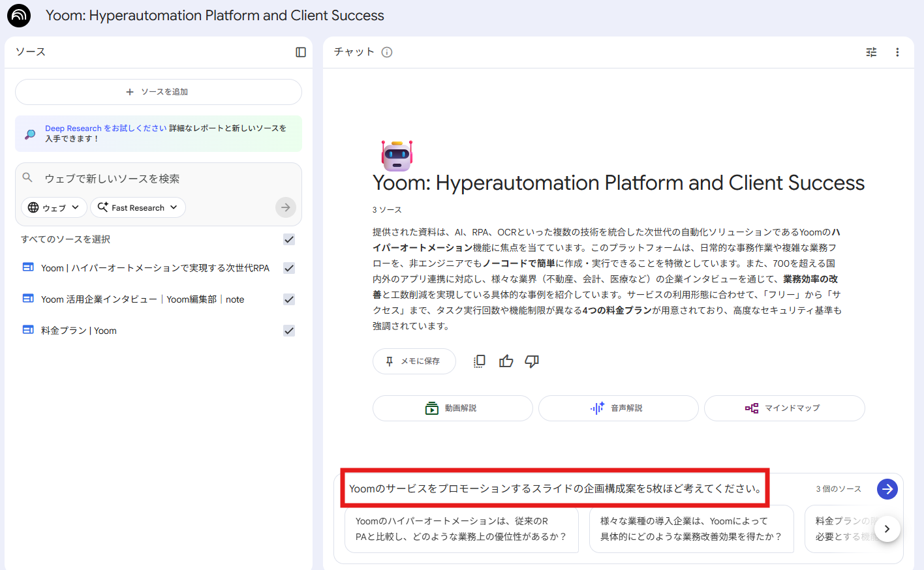
Task: Collapse the sources panel with sidebar icon
Action: pyautogui.click(x=301, y=52)
